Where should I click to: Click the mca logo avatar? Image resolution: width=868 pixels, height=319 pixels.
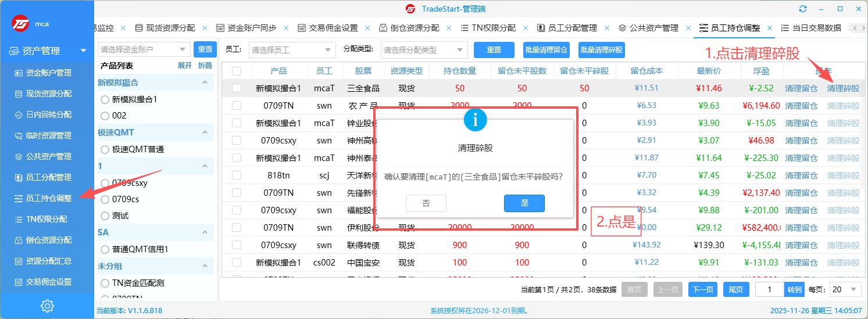(22, 23)
